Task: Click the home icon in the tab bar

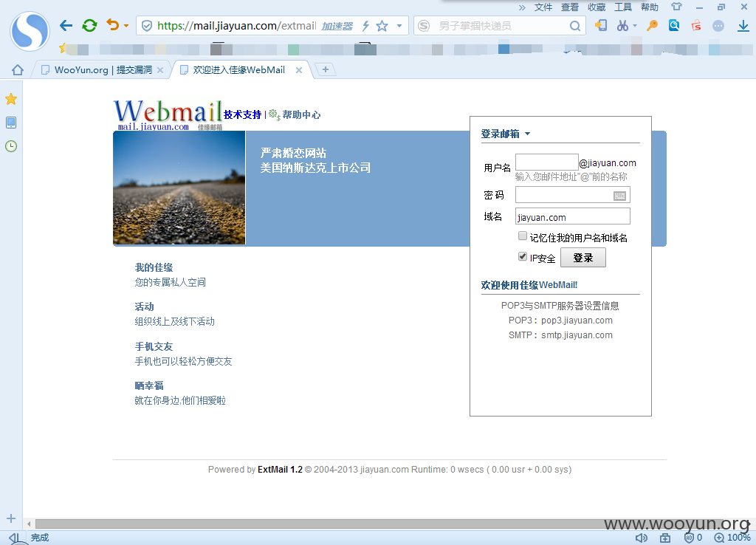Action: (x=18, y=70)
